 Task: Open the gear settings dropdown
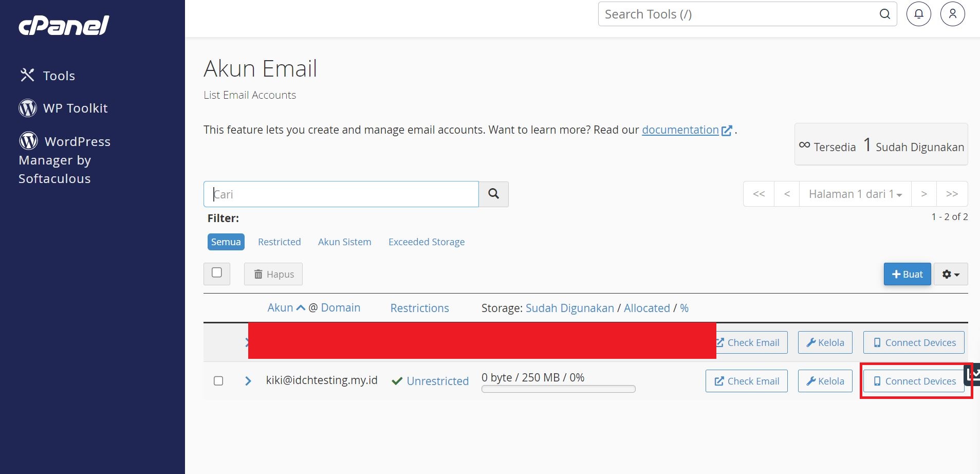[x=949, y=274]
